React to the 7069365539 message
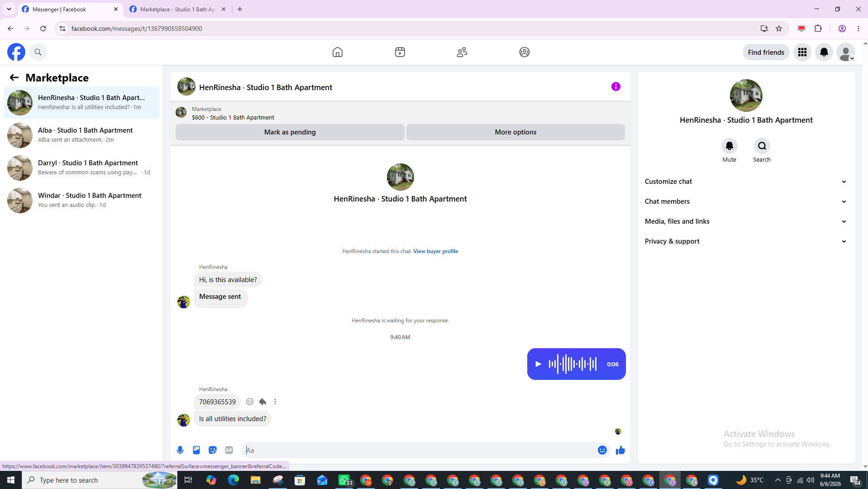Viewport: 868px width, 489px height. pyautogui.click(x=250, y=402)
